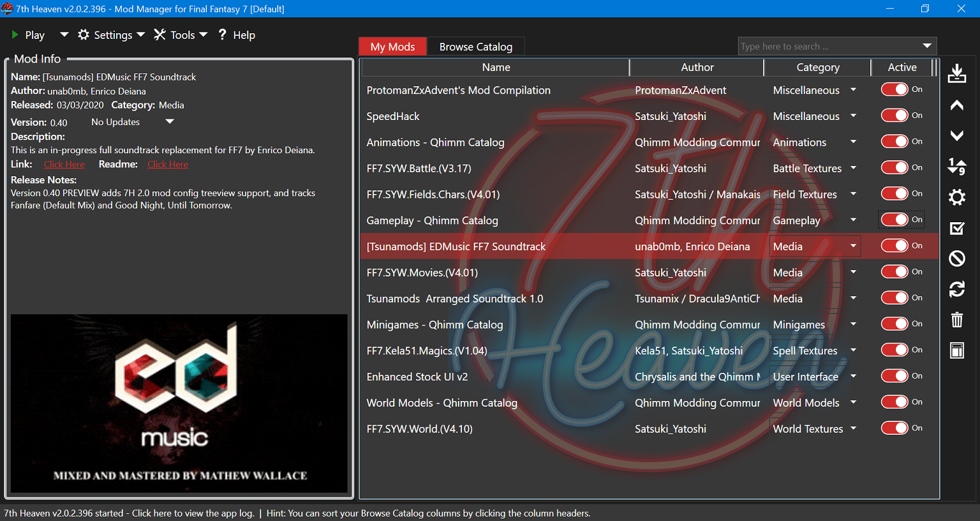The height and width of the screenshot is (521, 980).
Task: Click the deactivate all mods icon
Action: point(956,259)
